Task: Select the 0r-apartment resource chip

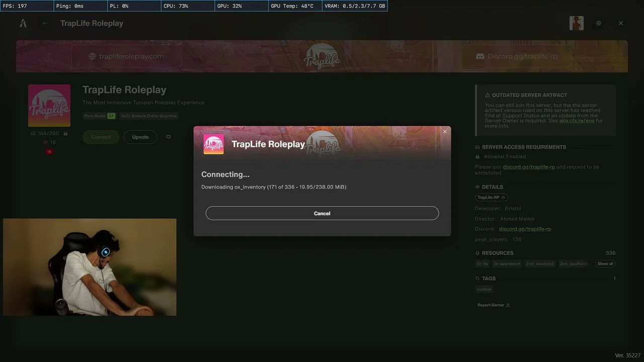Action: point(507,263)
